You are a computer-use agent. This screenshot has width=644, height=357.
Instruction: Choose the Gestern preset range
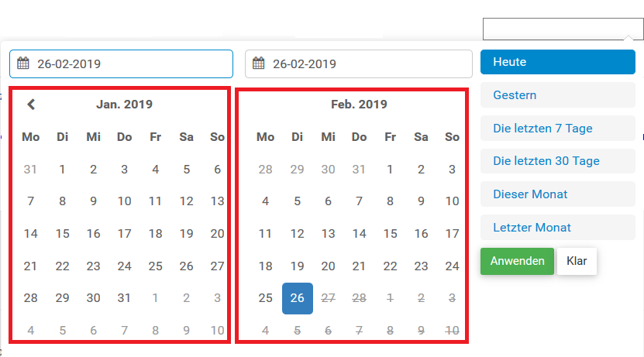click(557, 95)
